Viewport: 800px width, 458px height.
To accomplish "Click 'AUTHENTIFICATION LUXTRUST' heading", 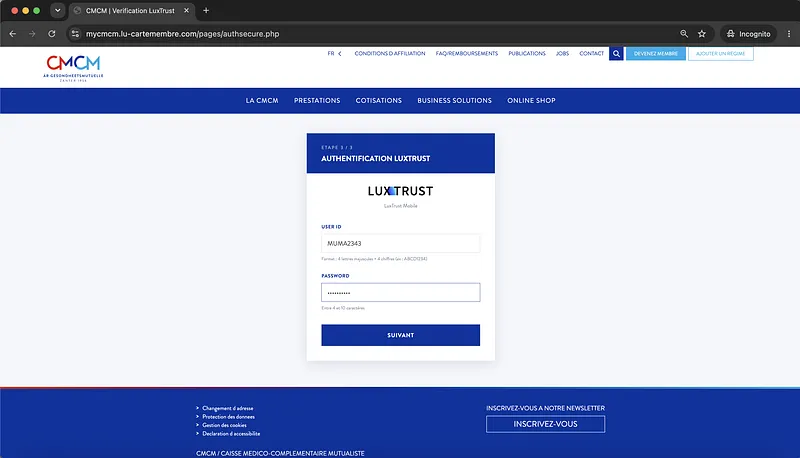I will point(376,159).
